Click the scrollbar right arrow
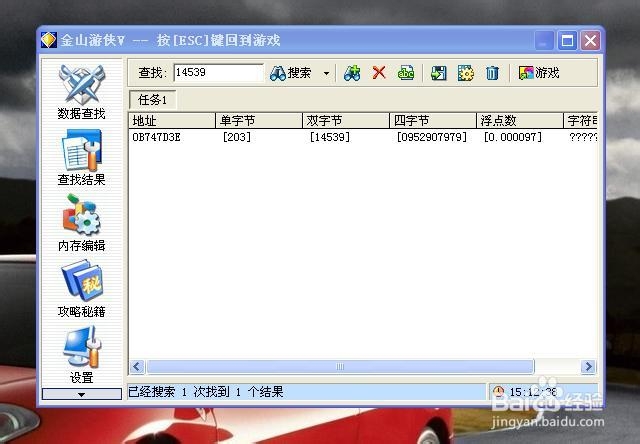Screen dimensions: 640x444 tap(588, 366)
